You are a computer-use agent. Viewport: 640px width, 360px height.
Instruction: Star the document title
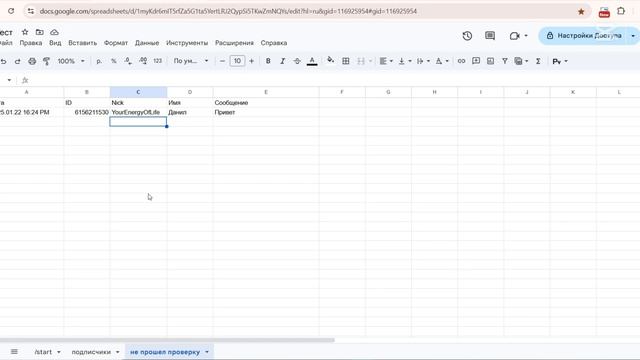point(25,32)
